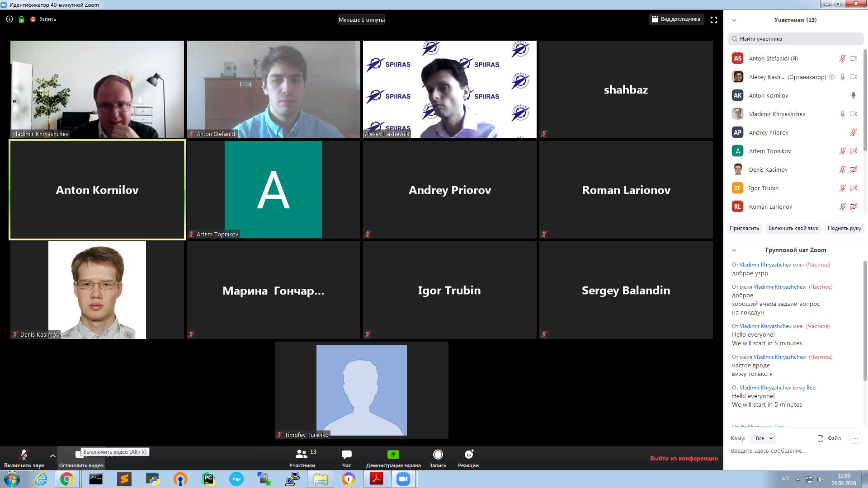The width and height of the screenshot is (868, 488).
Task: Collapse the participants panel chevron
Action: [734, 20]
